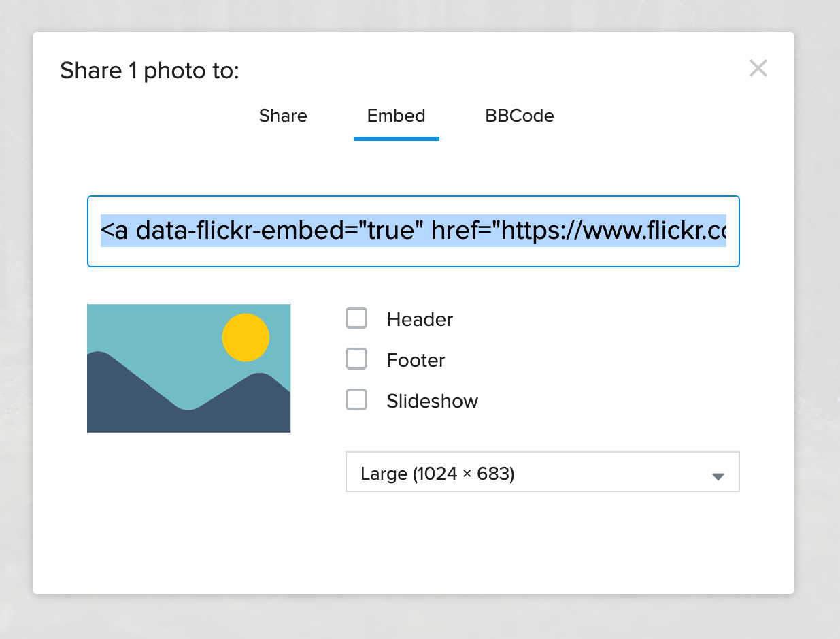This screenshot has height=639, width=840.
Task: Open the BBCode tab
Action: [520, 116]
